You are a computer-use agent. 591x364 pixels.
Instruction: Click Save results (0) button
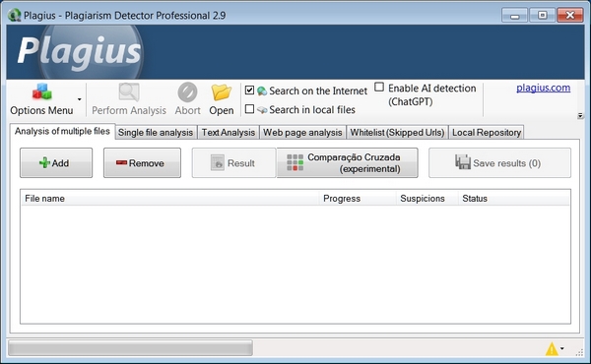499,163
